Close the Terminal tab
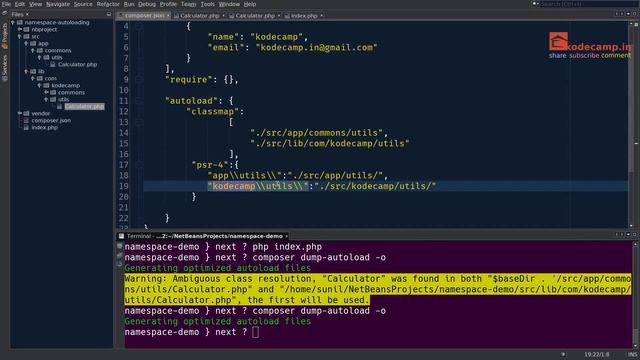 click(x=287, y=236)
